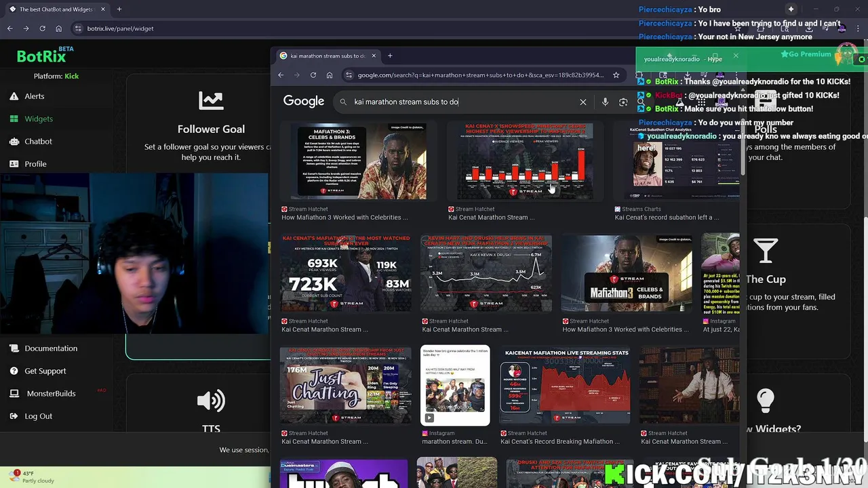
Task: Open red bar chart viewership thumbnail
Action: pyautogui.click(x=524, y=161)
